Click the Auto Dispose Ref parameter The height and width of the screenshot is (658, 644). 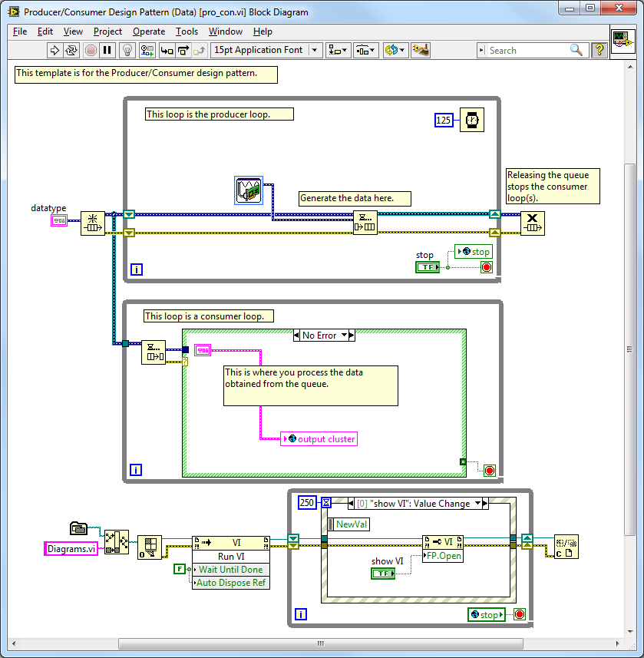(231, 583)
